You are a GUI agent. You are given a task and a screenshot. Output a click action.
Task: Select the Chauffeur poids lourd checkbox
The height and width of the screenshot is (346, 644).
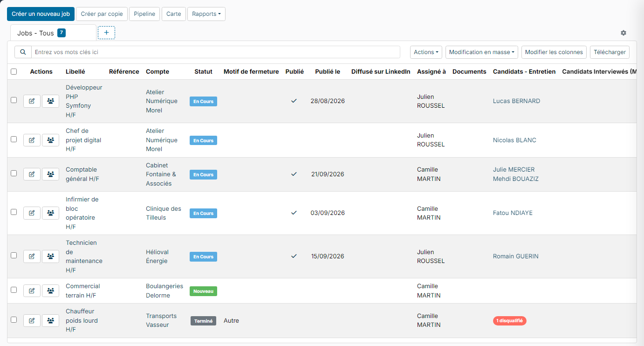pyautogui.click(x=14, y=319)
